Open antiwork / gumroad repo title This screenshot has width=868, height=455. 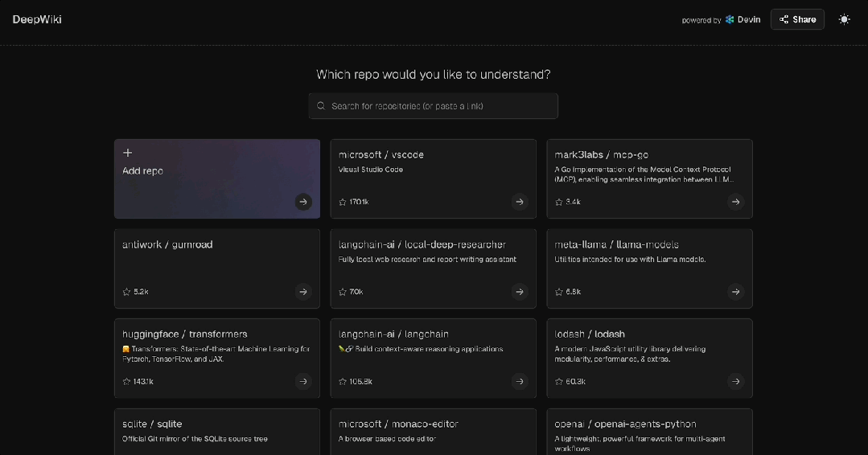pyautogui.click(x=167, y=244)
